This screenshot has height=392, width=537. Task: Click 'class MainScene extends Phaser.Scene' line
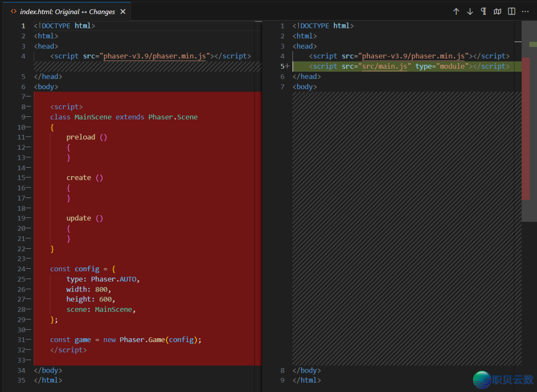coord(124,117)
